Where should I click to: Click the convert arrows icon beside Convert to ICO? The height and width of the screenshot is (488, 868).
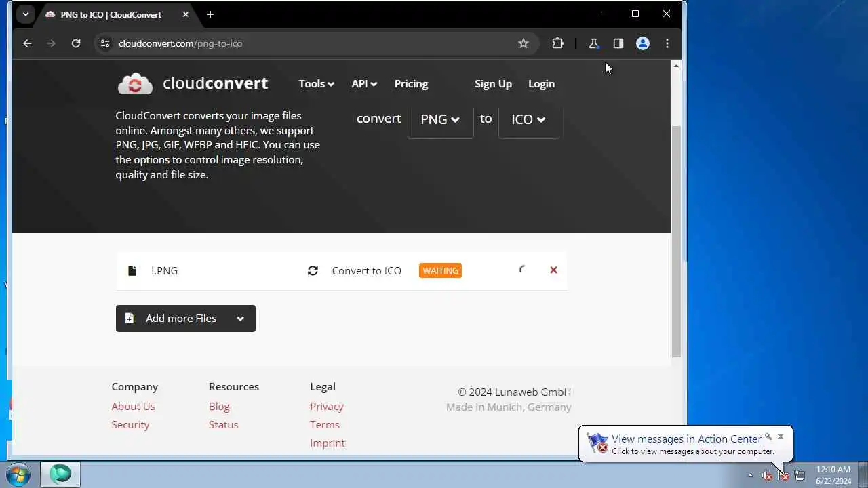pyautogui.click(x=313, y=270)
